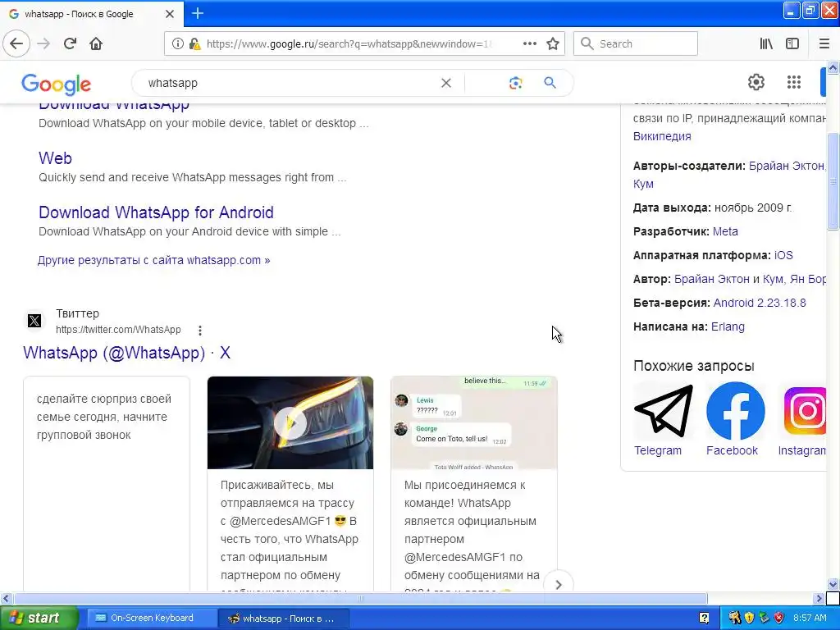
Task: Open the Windows start menu
Action: tap(39, 619)
